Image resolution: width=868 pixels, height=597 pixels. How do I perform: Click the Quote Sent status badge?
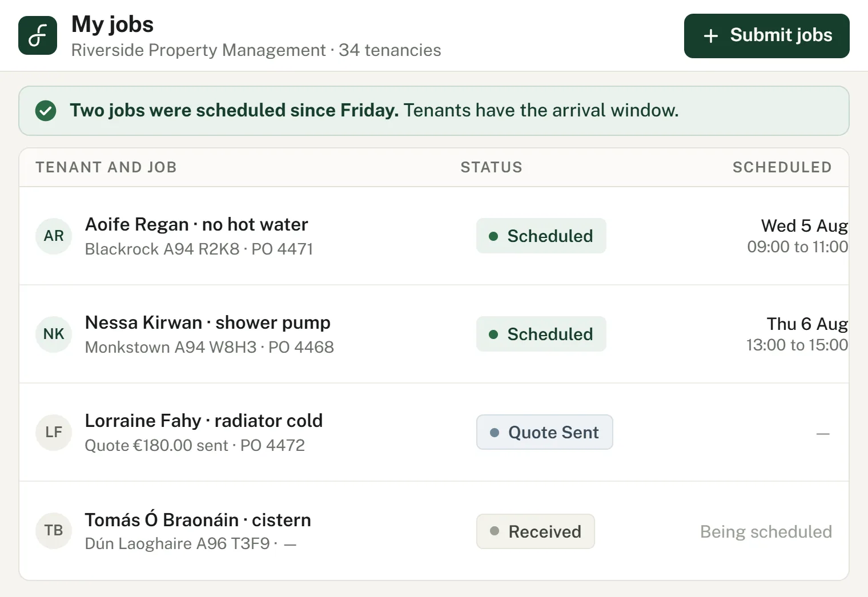tap(544, 432)
